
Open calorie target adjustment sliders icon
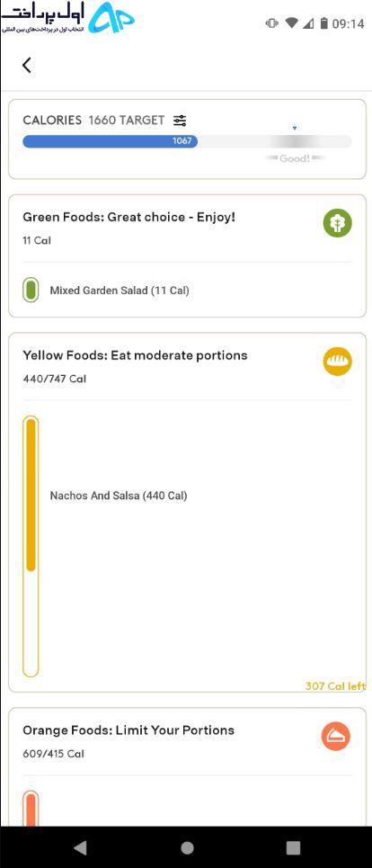pos(180,121)
